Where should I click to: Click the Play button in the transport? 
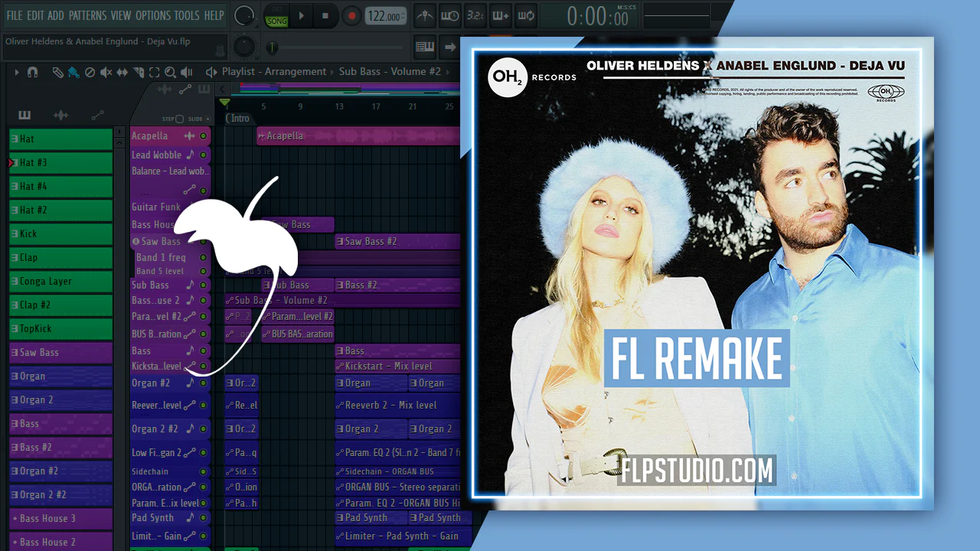(301, 15)
